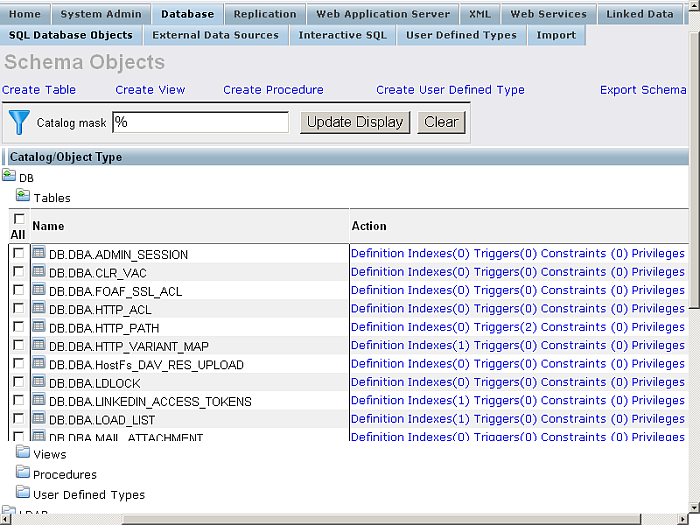Open Triggers(2) for DB.DBA.HTTP_PATH
Screen dimensions: 700x525
505,327
